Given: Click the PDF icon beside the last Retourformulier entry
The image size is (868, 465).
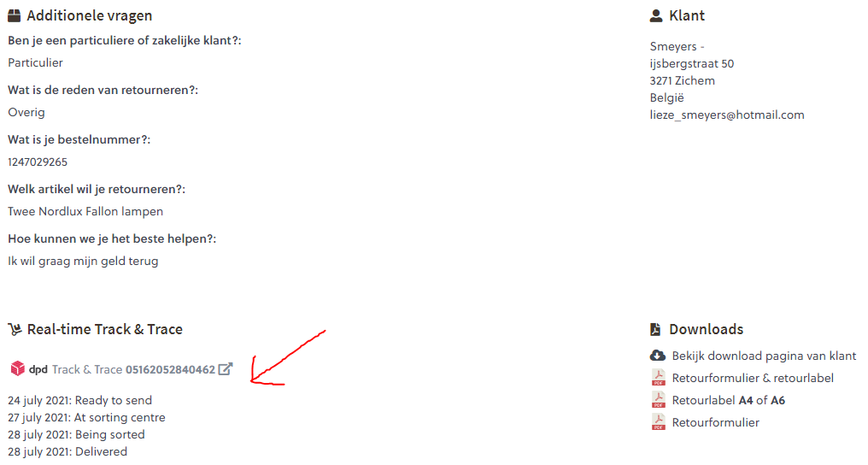Looking at the screenshot, I should coord(658,422).
